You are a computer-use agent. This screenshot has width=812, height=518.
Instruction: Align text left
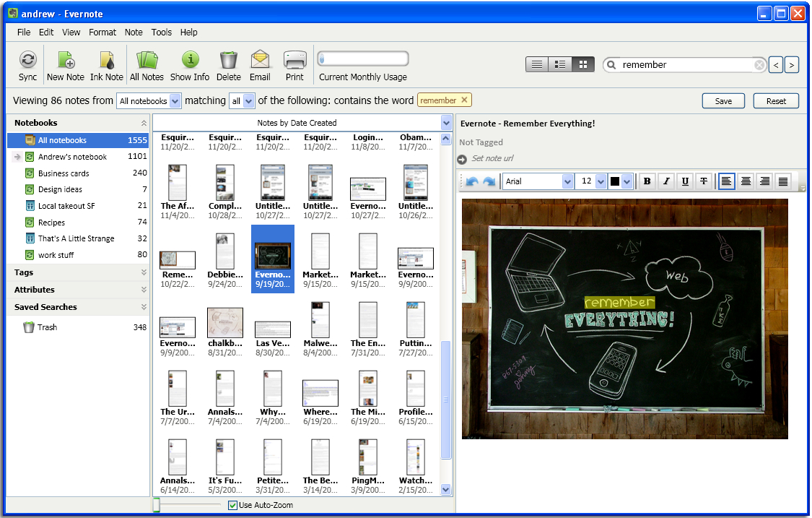point(727,181)
